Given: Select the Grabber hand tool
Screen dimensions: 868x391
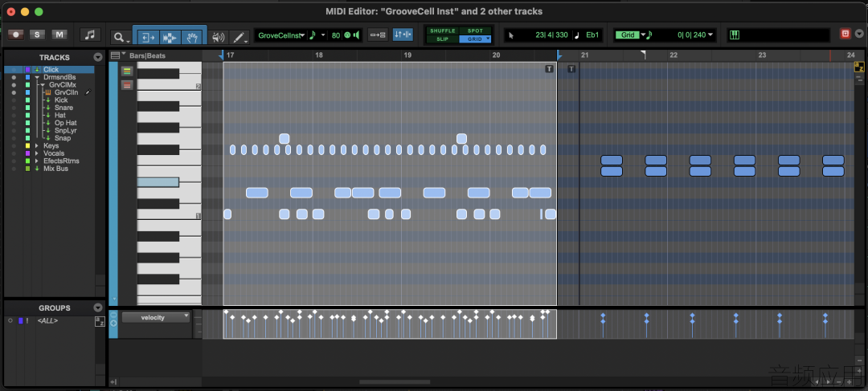Looking at the screenshot, I should pos(191,37).
